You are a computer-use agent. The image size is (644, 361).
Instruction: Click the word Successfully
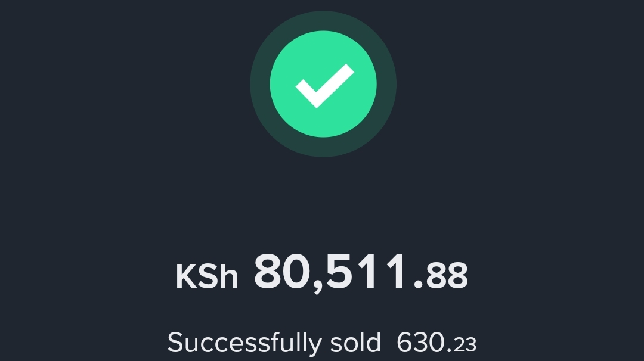[x=244, y=343]
